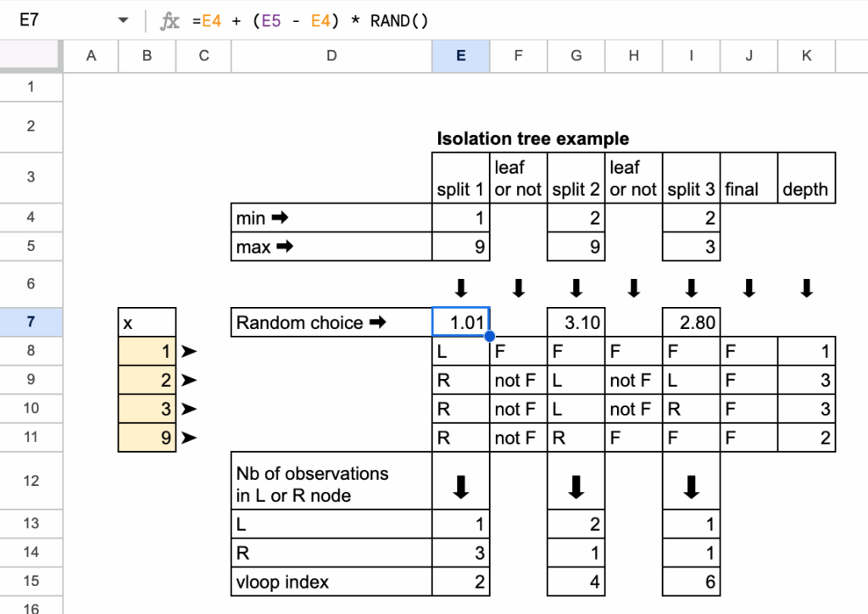Select the row 7 header
This screenshot has width=868, height=614.
[31, 322]
